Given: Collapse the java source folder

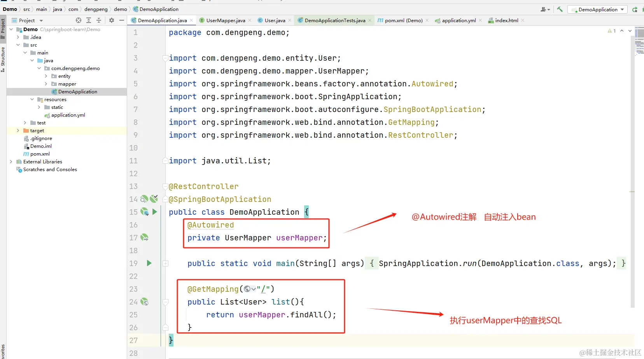Looking at the screenshot, I should [x=32, y=61].
